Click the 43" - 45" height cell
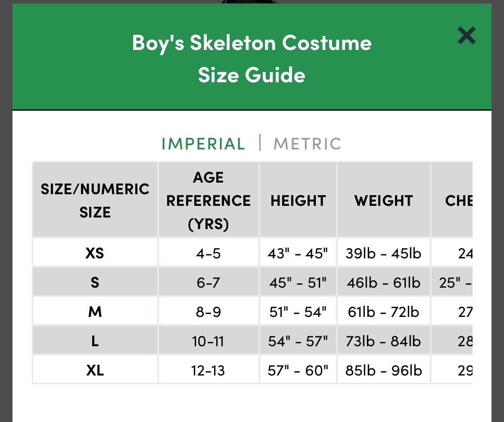 [298, 253]
